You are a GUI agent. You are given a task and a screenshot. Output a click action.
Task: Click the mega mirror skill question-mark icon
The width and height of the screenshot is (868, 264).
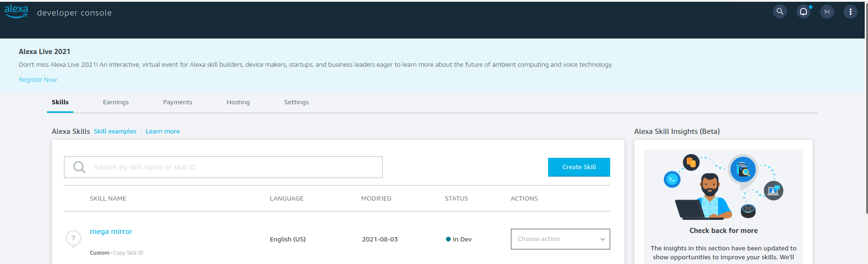(x=73, y=239)
